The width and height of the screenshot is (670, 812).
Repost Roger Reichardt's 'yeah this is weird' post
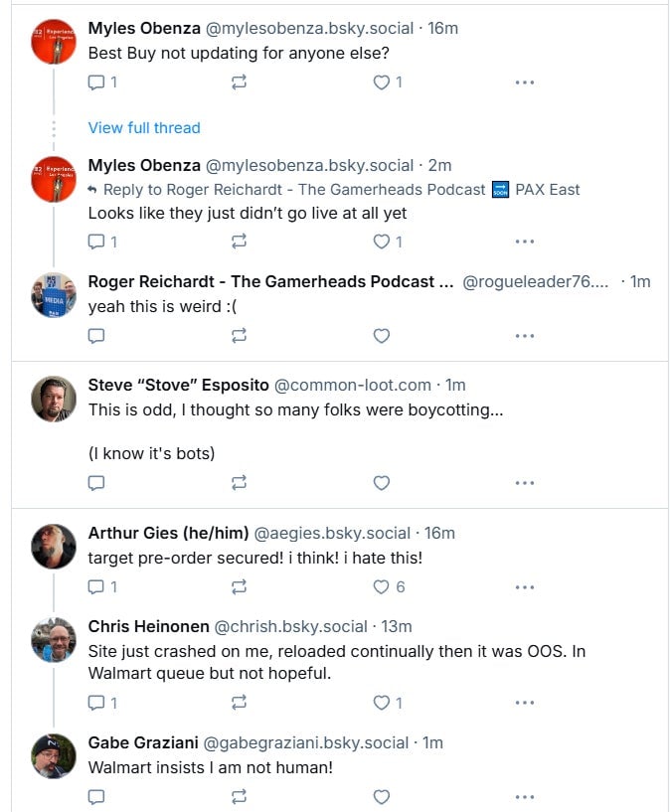click(239, 336)
